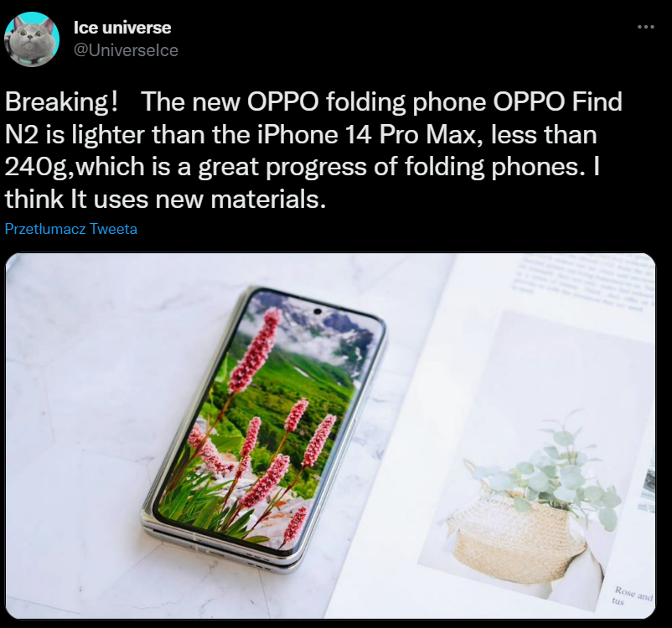Click the Przetłumacz Tweeta translate link
Screen dimensions: 672x628
71,229
